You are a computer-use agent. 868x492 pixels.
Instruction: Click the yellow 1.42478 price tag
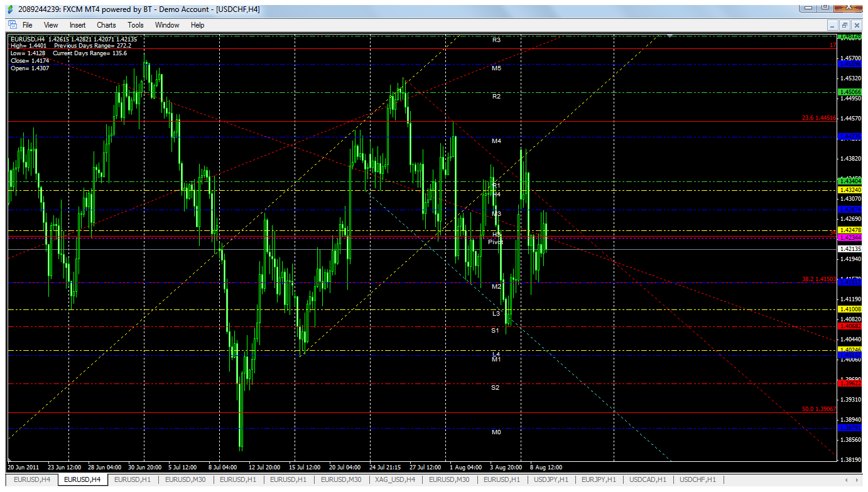[850, 230]
